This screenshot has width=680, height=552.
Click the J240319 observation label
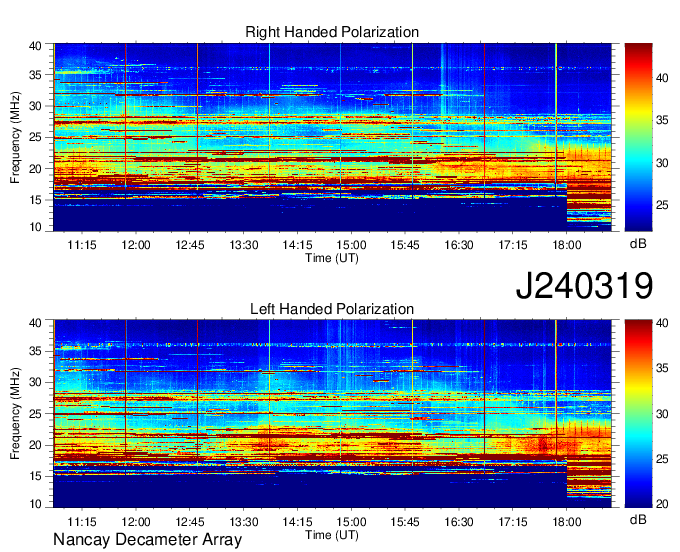(x=584, y=286)
